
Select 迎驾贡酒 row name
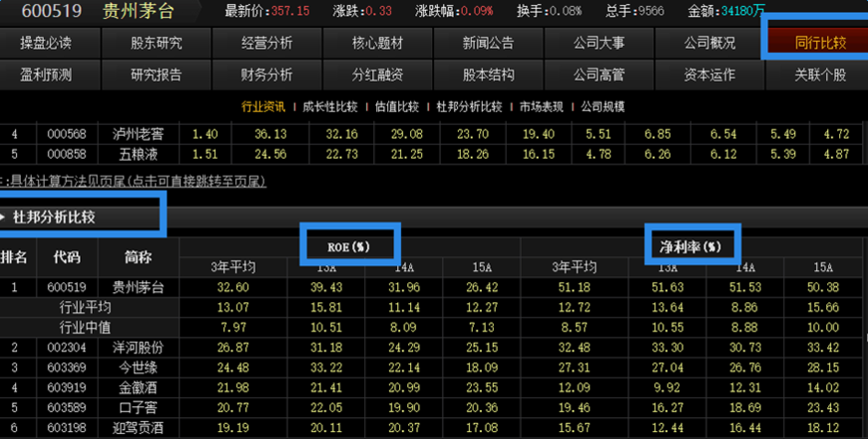click(138, 428)
